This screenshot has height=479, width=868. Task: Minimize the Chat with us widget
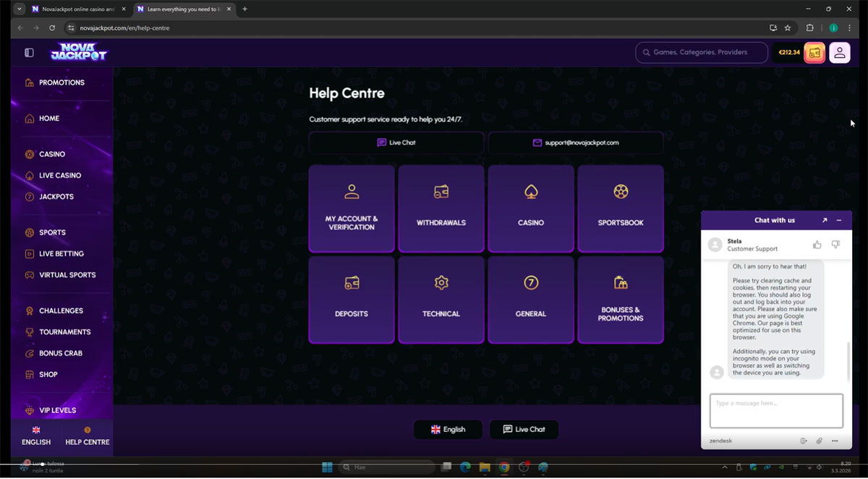[x=839, y=221]
